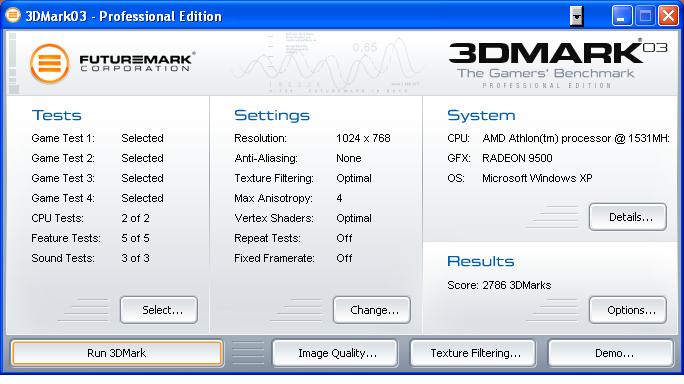Click the Futuremark Corporation wordmark
Image resolution: width=684 pixels, height=384 pixels.
coord(136,62)
